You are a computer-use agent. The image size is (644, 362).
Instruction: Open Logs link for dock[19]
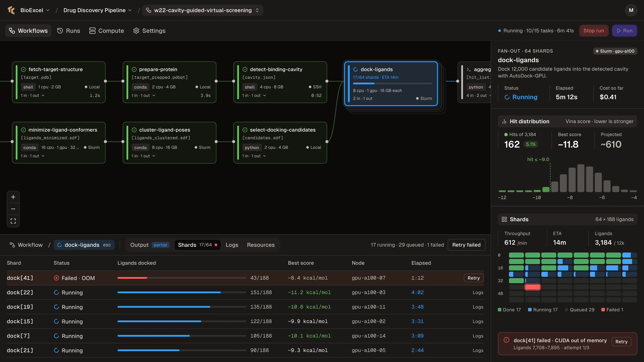tap(478, 307)
